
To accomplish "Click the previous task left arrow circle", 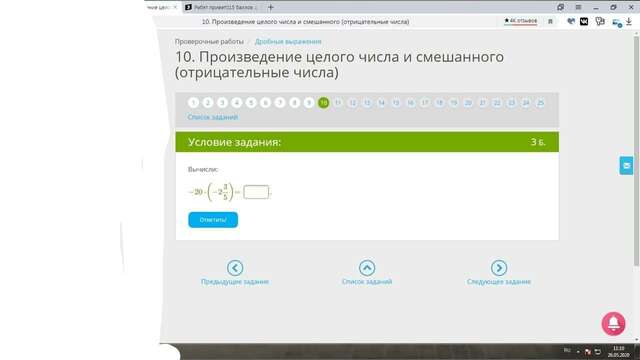I will [x=235, y=268].
